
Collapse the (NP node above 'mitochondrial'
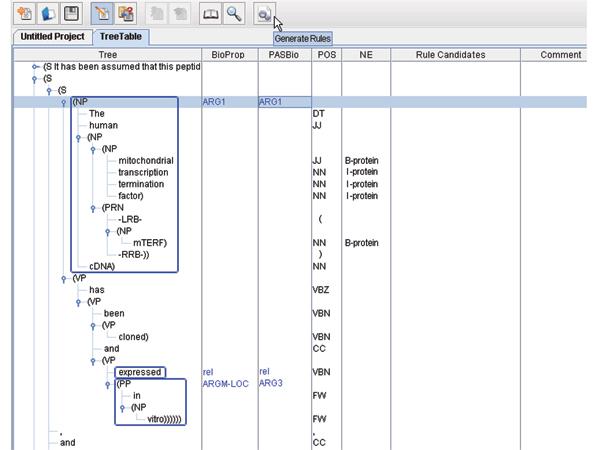point(93,150)
